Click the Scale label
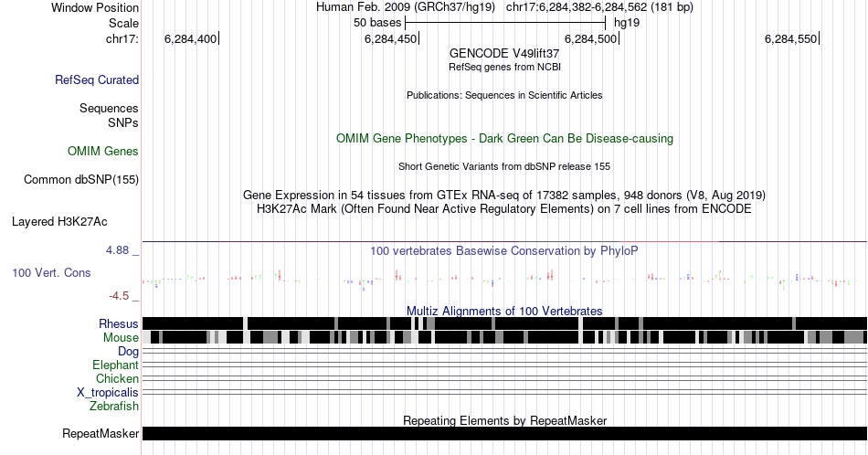The height and width of the screenshot is (455, 868). [x=123, y=23]
